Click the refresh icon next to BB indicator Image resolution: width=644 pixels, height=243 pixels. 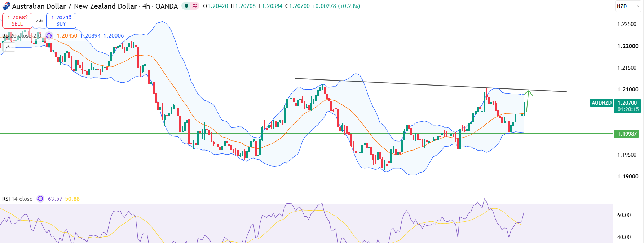[49, 36]
